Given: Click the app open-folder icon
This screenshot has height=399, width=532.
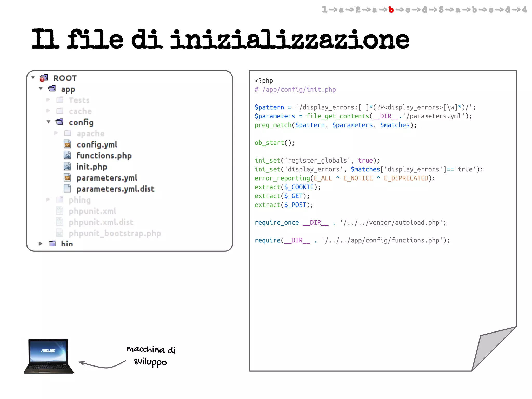Looking at the screenshot, I should 52,89.
